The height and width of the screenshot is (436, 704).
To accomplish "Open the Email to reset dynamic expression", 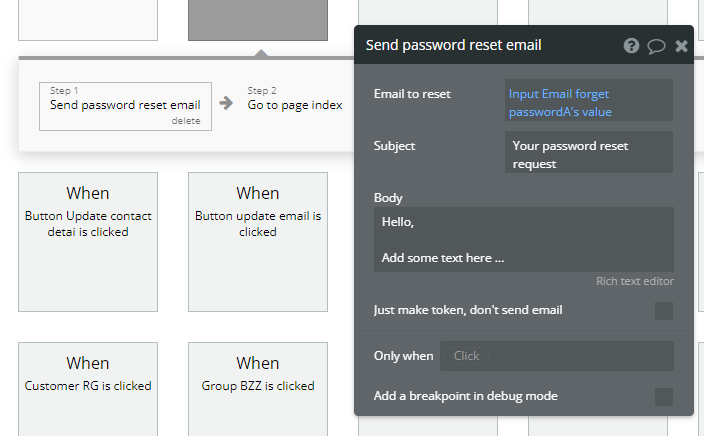I will 588,102.
